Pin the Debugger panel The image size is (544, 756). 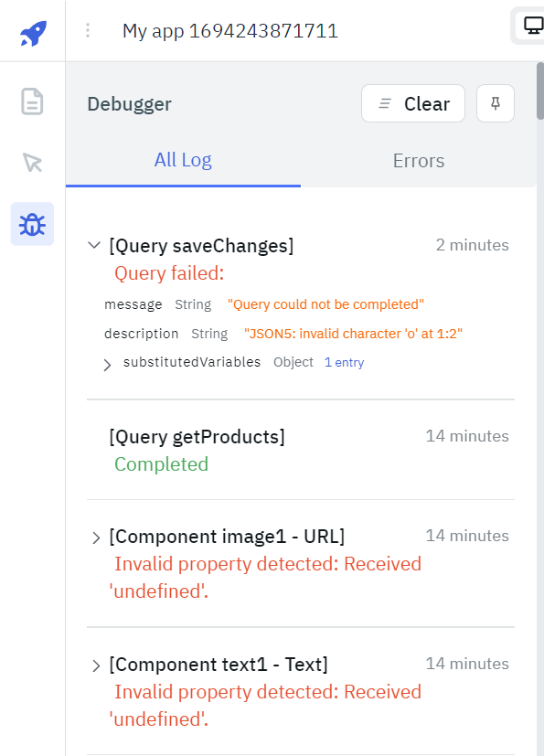point(495,103)
